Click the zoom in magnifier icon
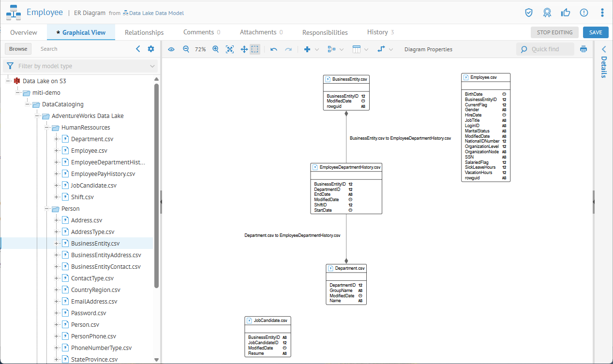The height and width of the screenshot is (364, 613). click(216, 49)
